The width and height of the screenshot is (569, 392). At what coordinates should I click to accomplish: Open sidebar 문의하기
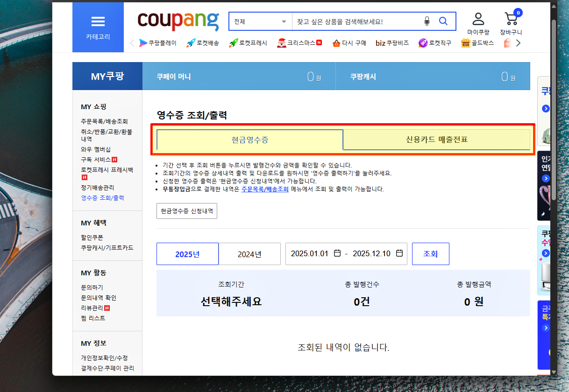tap(92, 287)
